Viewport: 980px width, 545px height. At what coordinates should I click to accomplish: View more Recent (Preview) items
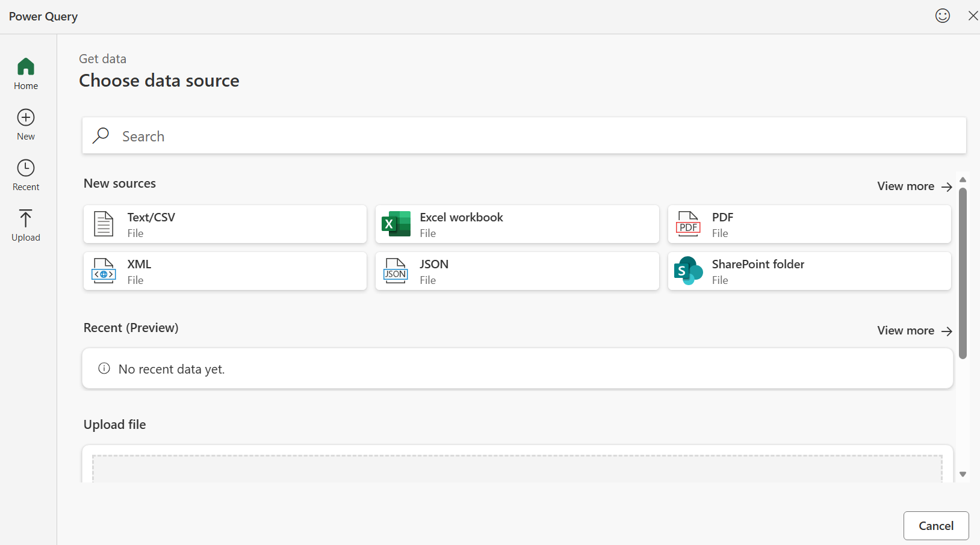click(x=914, y=331)
